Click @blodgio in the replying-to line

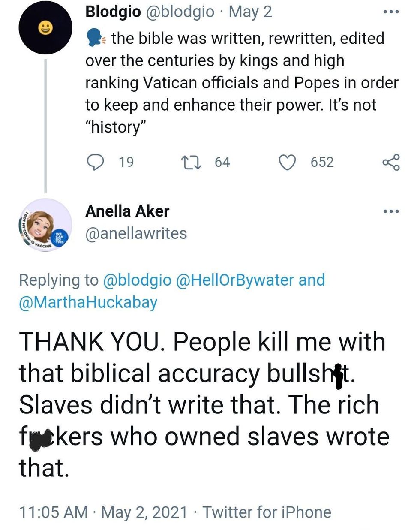(x=137, y=280)
